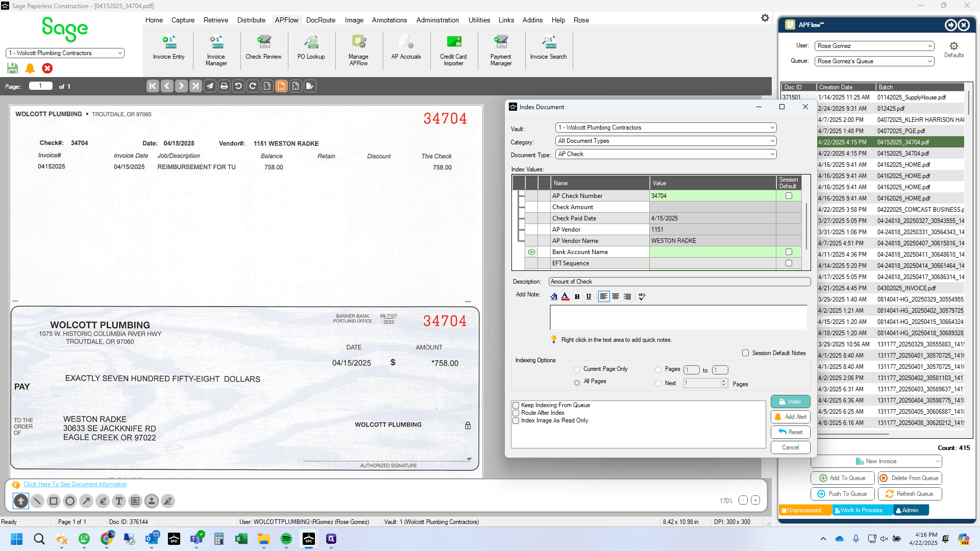
Task: Open the Vault dropdown in Index Document
Action: (666, 128)
